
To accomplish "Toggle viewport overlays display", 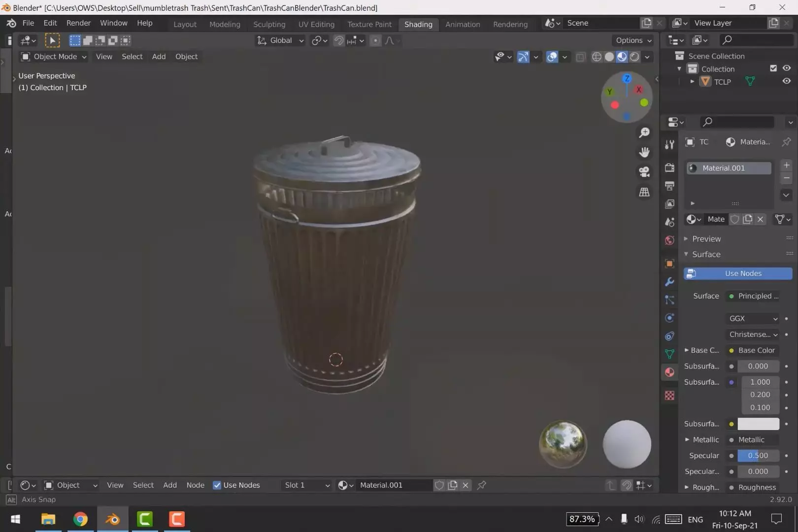I will point(552,57).
